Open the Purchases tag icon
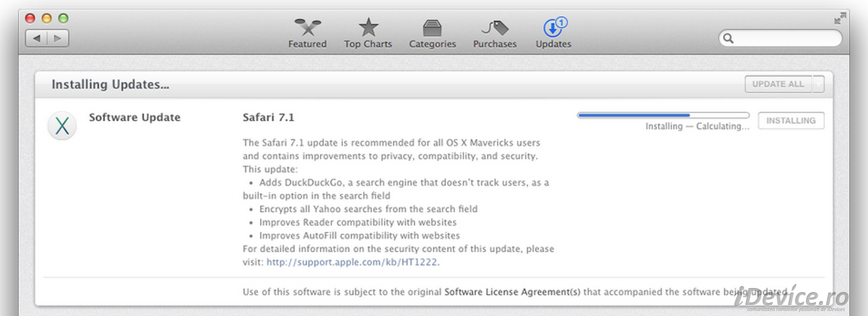 click(495, 28)
